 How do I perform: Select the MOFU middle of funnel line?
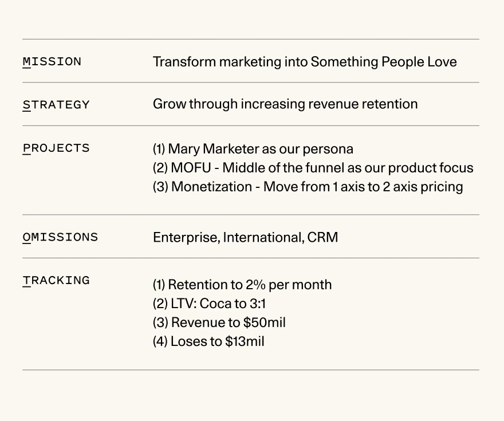click(313, 168)
